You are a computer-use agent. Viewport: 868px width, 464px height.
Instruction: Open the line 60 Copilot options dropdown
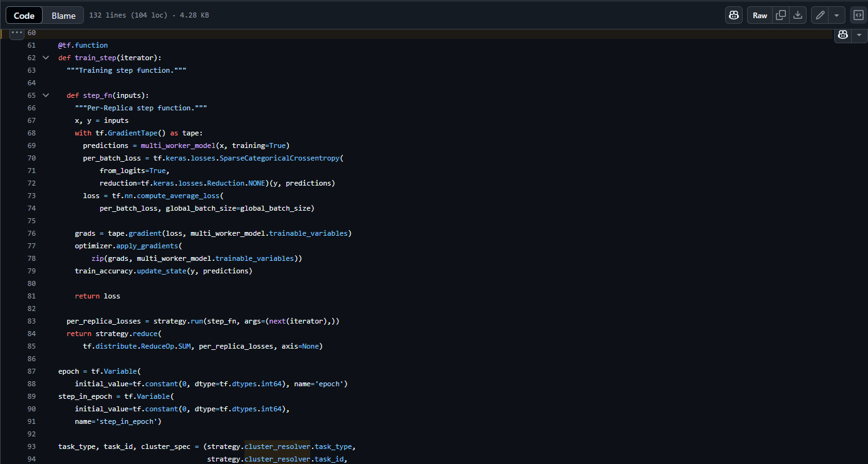(859, 35)
